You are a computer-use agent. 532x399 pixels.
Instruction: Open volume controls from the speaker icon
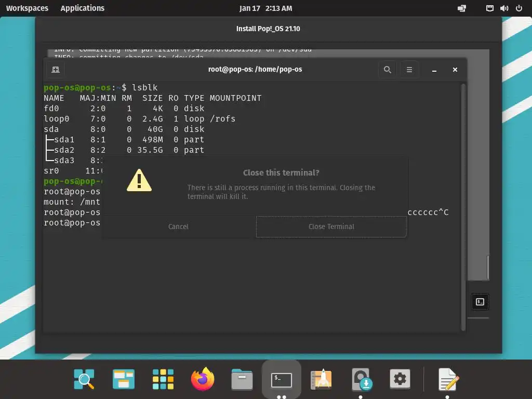[x=504, y=8]
